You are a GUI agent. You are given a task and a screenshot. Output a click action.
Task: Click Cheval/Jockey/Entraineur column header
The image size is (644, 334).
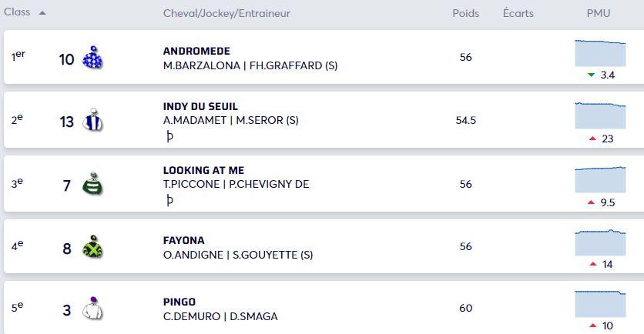226,14
